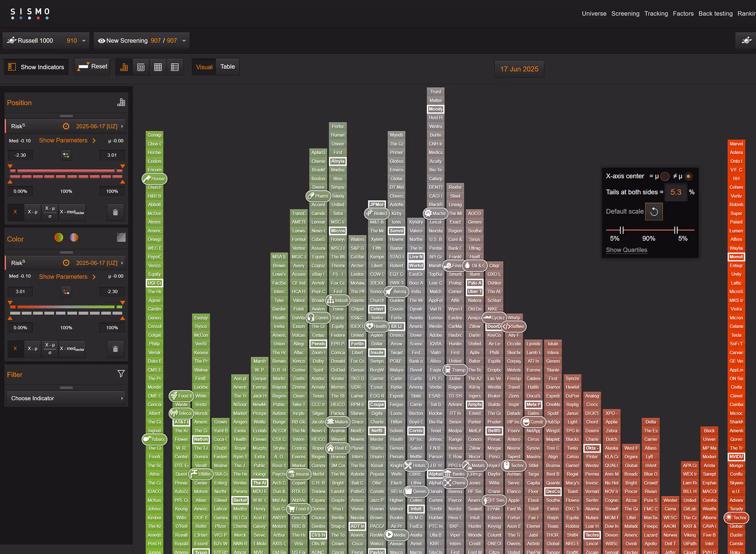Screen dimensions: 756x554
Task: Expand the New Screening dropdown
Action: pyautogui.click(x=141, y=41)
